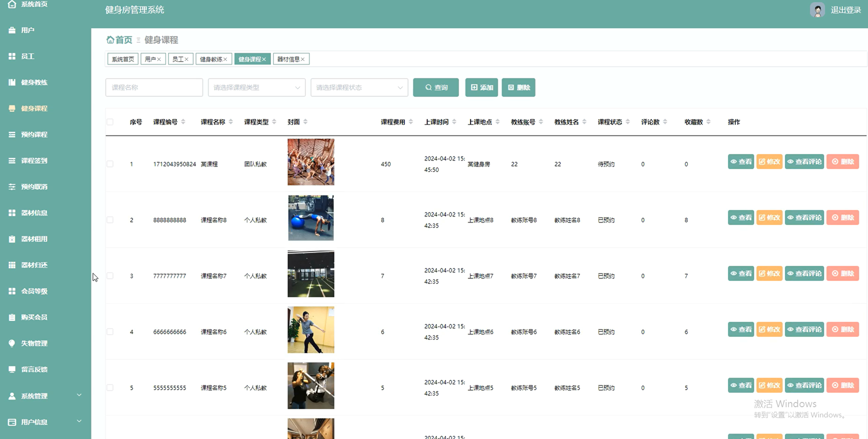The image size is (868, 439).
Task: Open the 请选择课程类型 dropdown
Action: coord(257,88)
